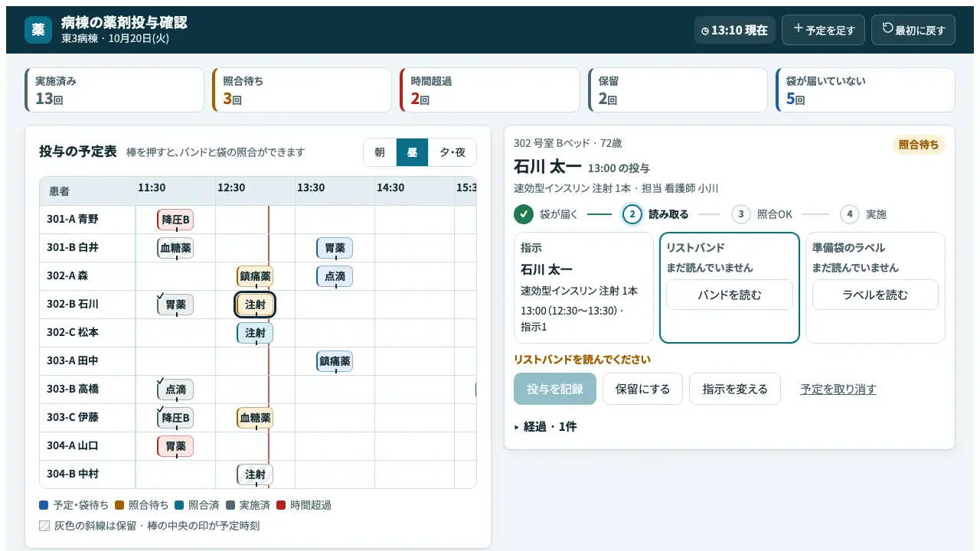Select step circle 3 for 照合OK
The image size is (980, 551).
[x=741, y=214]
